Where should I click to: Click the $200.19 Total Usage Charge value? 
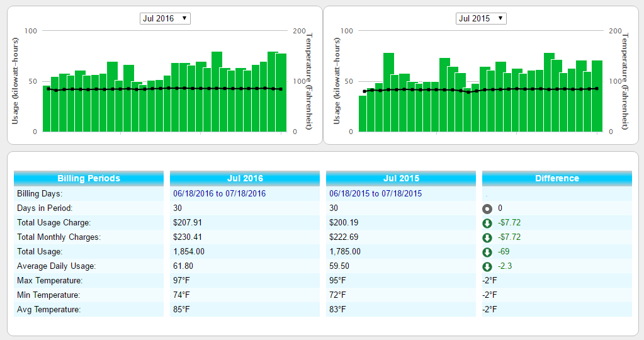pyautogui.click(x=344, y=222)
